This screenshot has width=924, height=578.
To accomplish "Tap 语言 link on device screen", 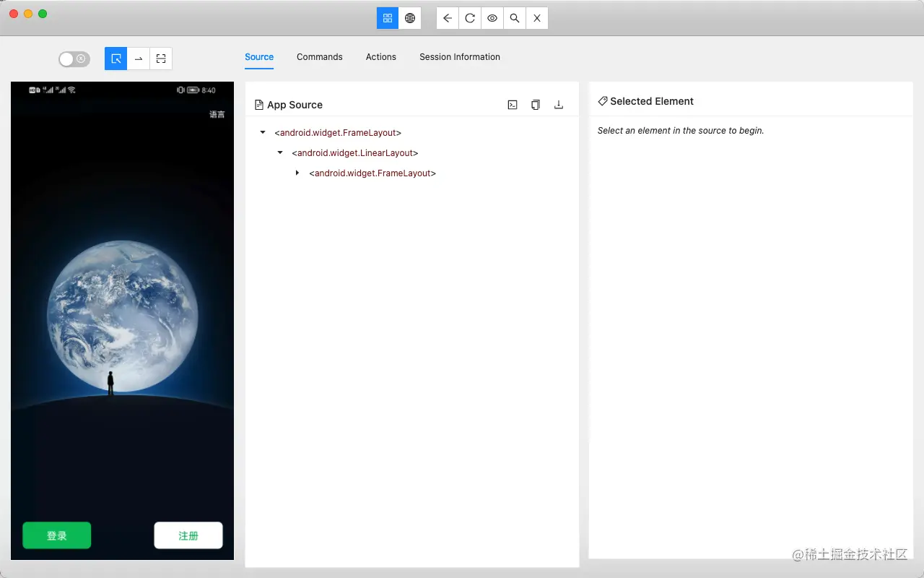I will click(217, 114).
